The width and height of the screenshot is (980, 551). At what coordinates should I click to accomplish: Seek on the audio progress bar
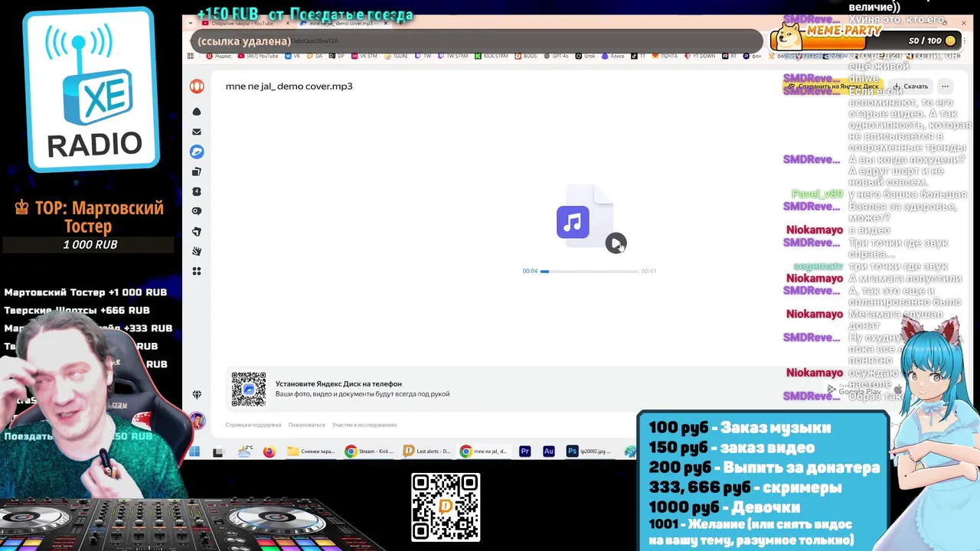click(x=590, y=271)
